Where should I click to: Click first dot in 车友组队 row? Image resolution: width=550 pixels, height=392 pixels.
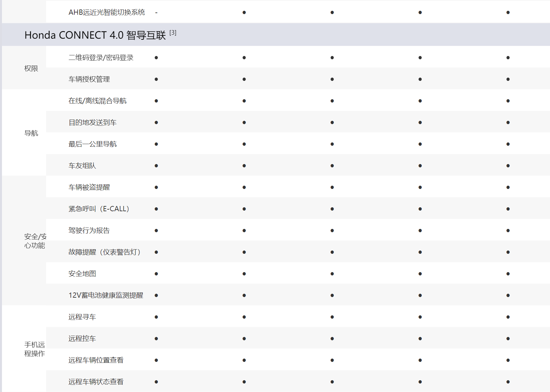tap(156, 166)
